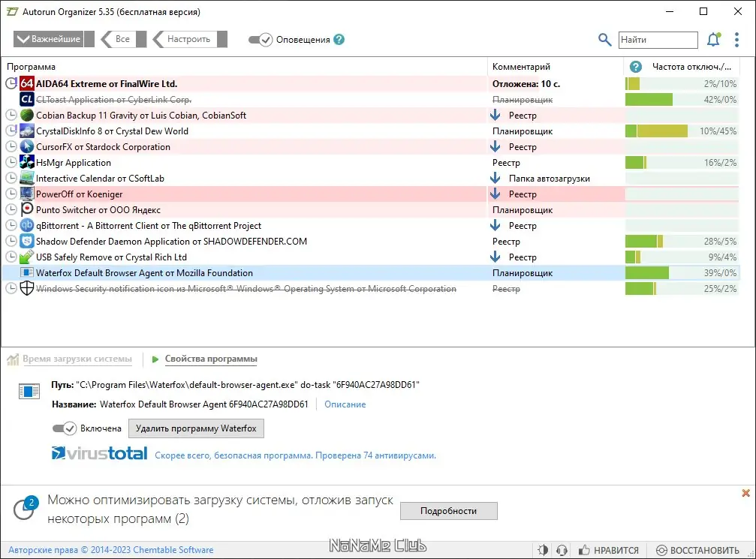Toggle the Оповещения switch
The width and height of the screenshot is (756, 559).
[x=261, y=40]
